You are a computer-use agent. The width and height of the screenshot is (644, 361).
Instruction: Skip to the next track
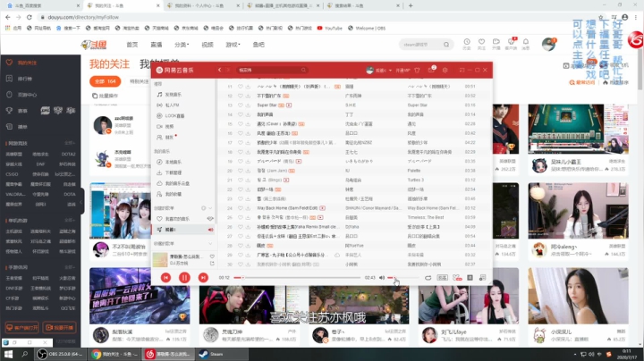[203, 278]
